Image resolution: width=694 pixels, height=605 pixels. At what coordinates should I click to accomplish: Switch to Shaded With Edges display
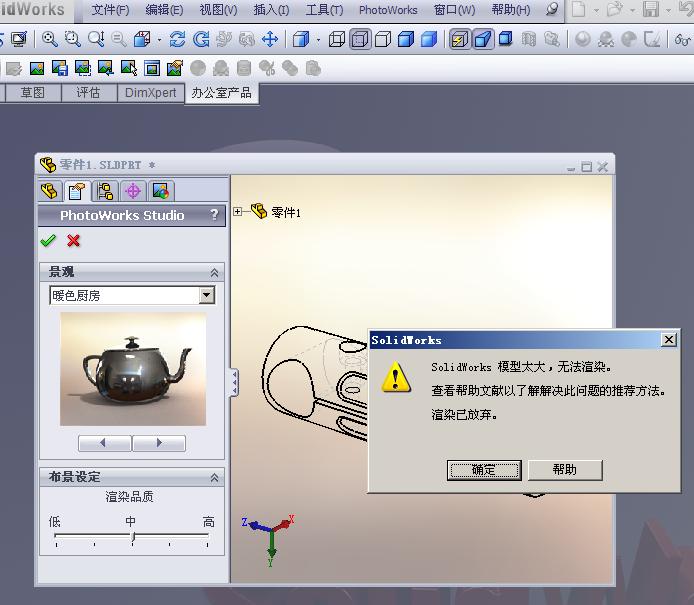click(x=405, y=39)
